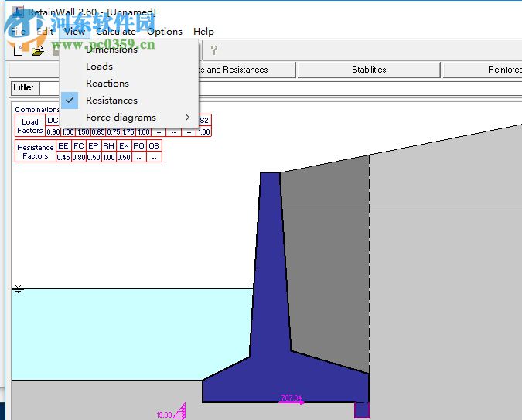This screenshot has height=420, width=522.
Task: Click the 19.03 triangular pressure diagram
Action: (179, 411)
